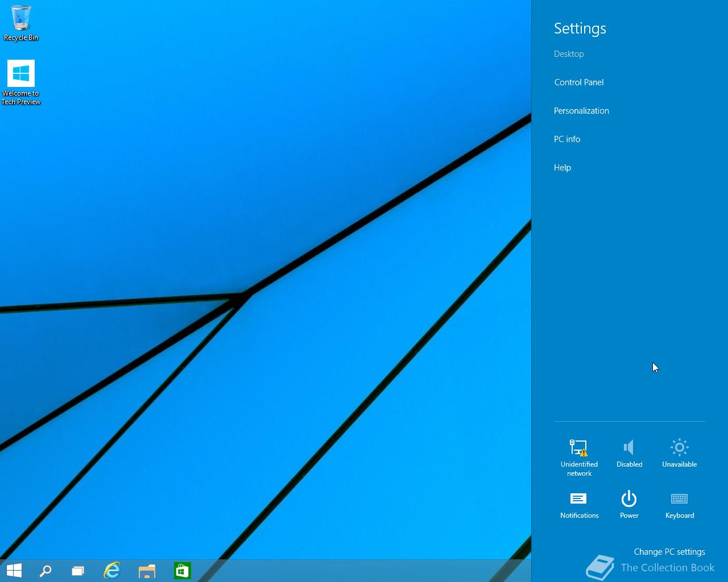This screenshot has width=728, height=582.
Task: Click the Unavailable brightness icon
Action: click(679, 454)
